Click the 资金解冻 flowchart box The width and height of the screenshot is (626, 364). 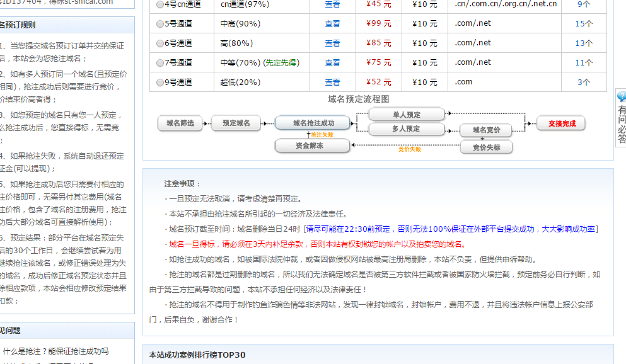tap(312, 145)
